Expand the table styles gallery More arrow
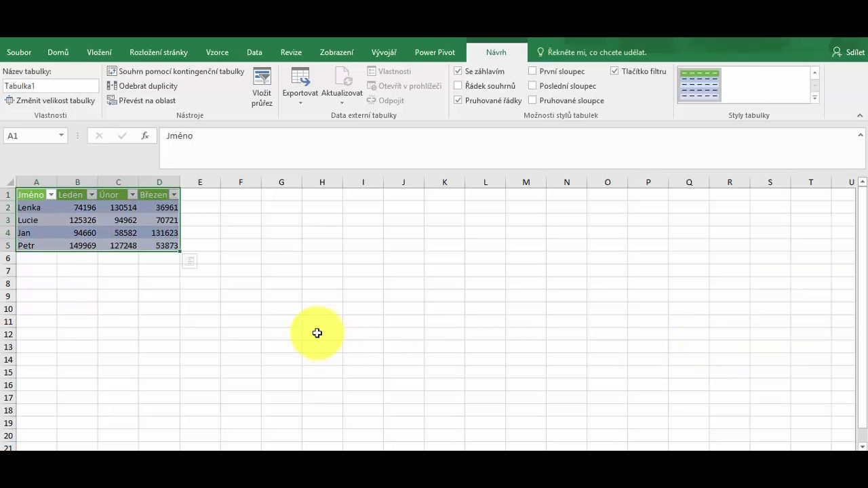Image resolution: width=868 pixels, height=488 pixels. [x=814, y=98]
